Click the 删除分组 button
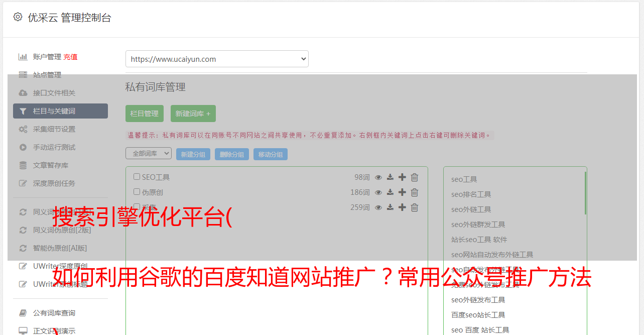This screenshot has height=335, width=644. point(232,154)
